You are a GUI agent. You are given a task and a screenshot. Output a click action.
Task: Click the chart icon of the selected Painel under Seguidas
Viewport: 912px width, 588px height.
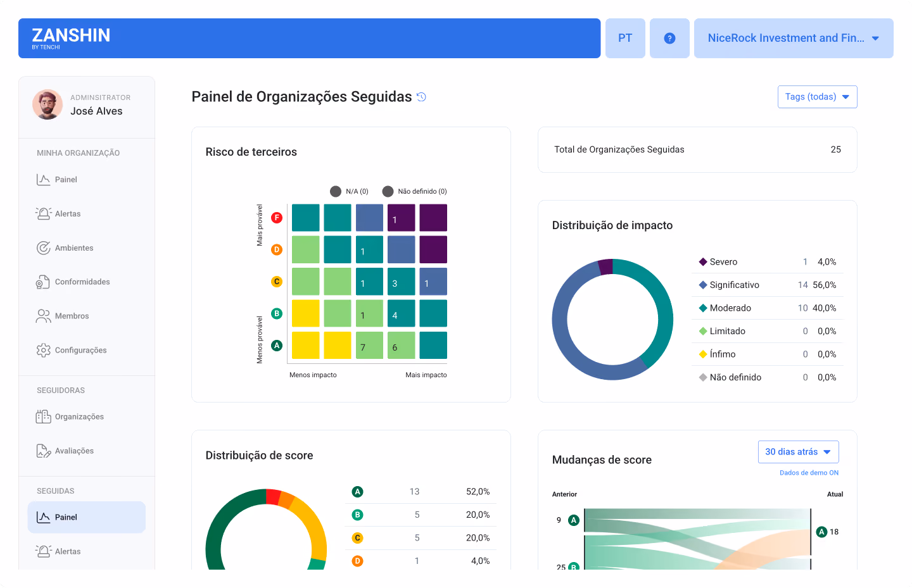coord(43,518)
